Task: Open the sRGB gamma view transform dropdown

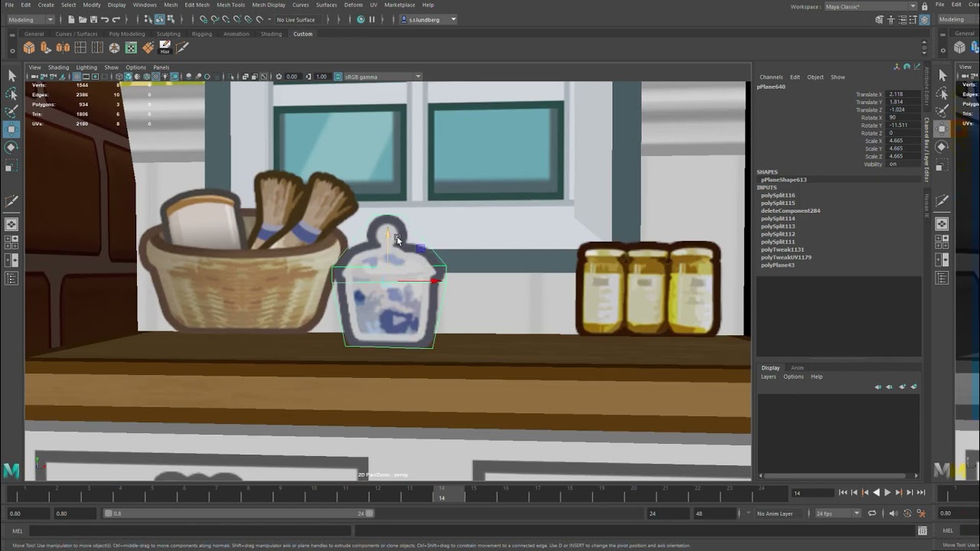Action: (x=383, y=77)
